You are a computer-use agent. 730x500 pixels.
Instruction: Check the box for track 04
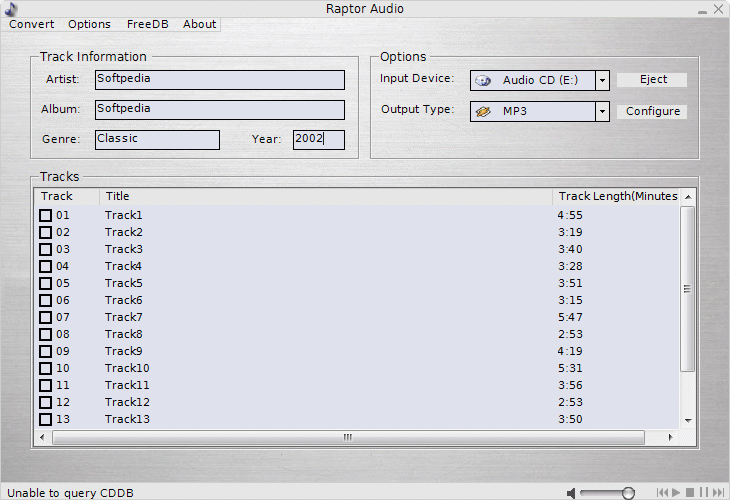tap(46, 266)
